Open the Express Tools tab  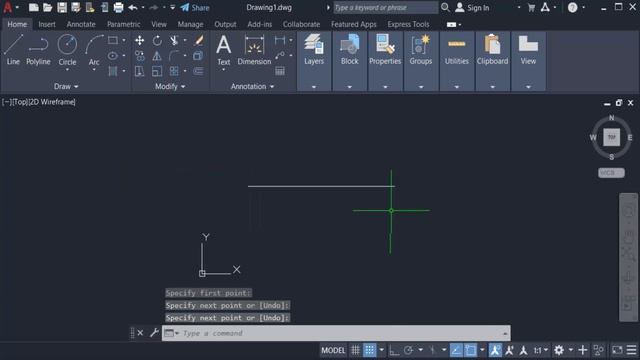[x=408, y=24]
